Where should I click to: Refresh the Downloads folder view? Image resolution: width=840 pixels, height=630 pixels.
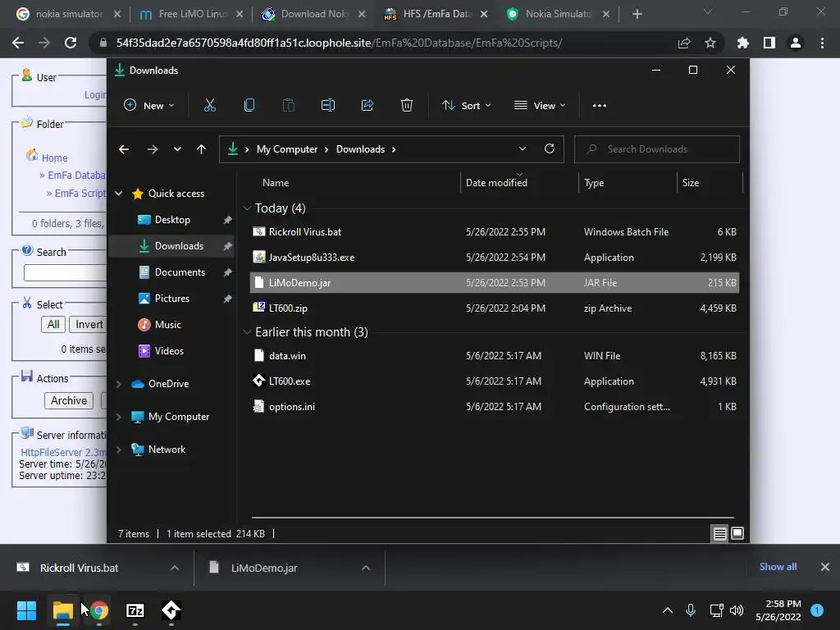(550, 149)
